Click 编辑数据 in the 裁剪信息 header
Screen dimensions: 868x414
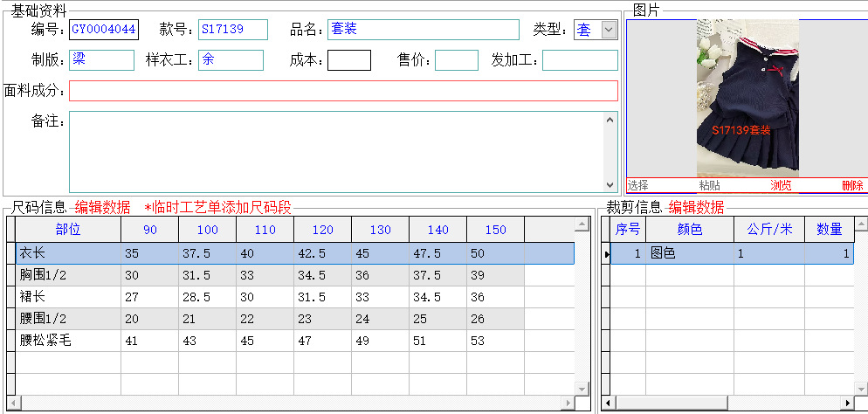point(696,208)
